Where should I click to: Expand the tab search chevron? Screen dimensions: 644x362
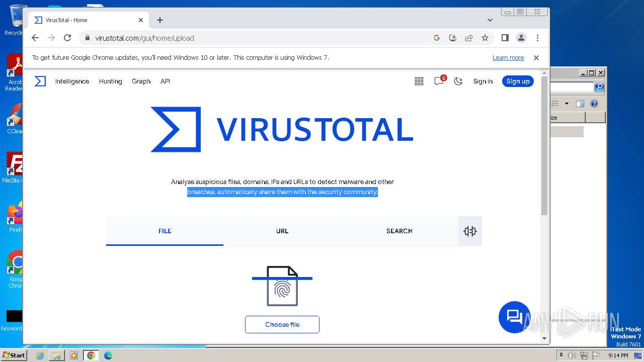490,20
